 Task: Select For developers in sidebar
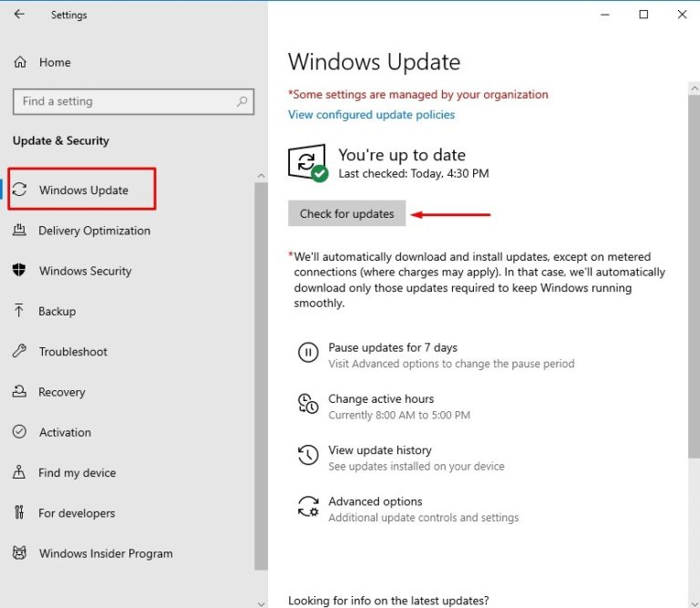(x=77, y=513)
